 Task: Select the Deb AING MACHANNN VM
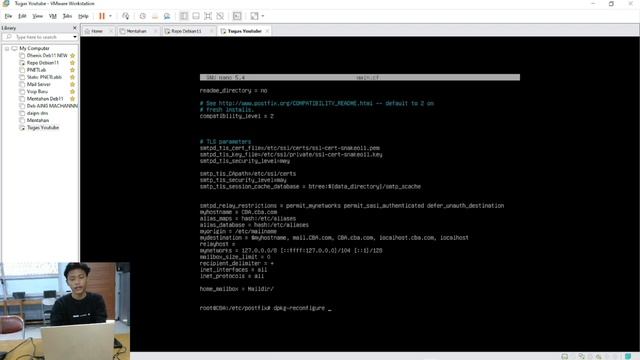click(51, 106)
